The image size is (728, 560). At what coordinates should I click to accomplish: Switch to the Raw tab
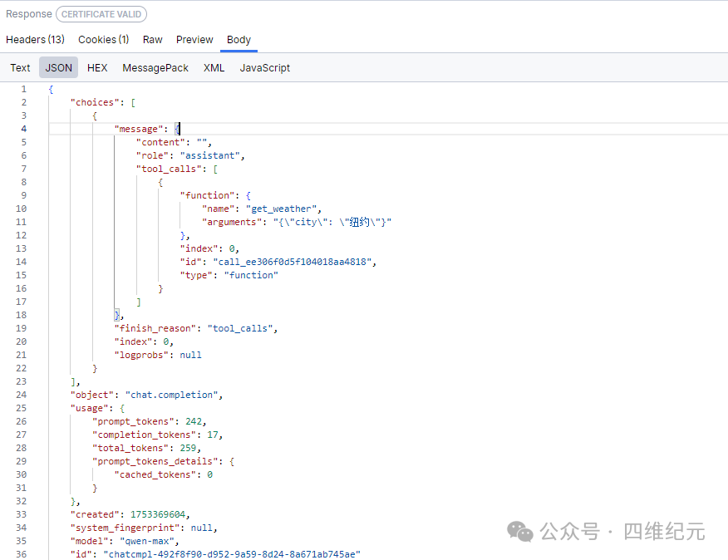(153, 40)
